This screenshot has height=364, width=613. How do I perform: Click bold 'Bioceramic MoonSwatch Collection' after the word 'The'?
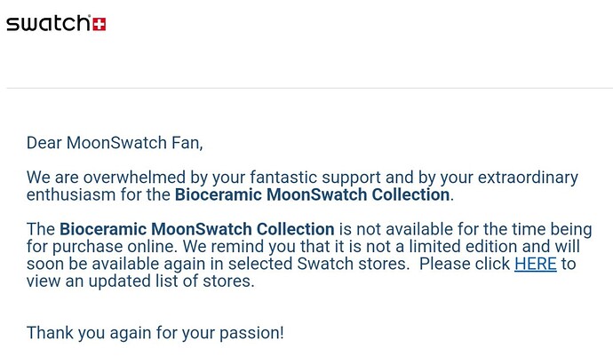pos(196,229)
